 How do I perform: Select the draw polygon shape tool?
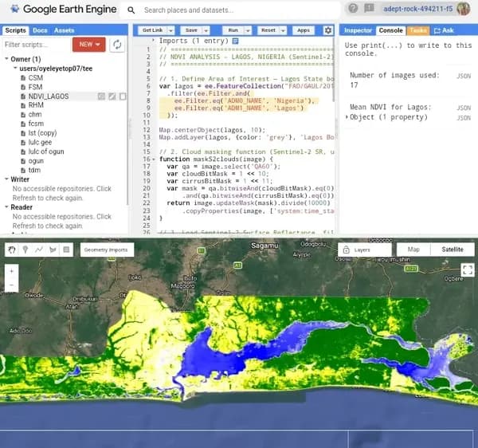coord(53,250)
